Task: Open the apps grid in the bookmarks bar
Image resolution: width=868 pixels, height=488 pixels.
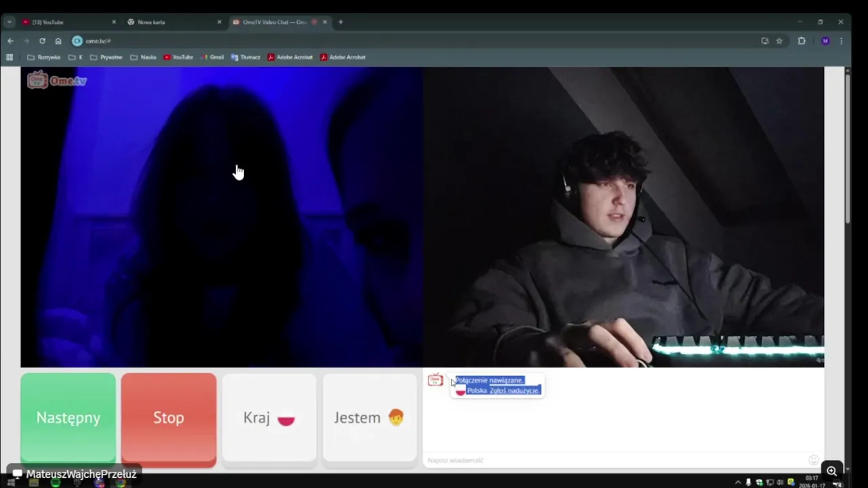Action: tap(9, 57)
